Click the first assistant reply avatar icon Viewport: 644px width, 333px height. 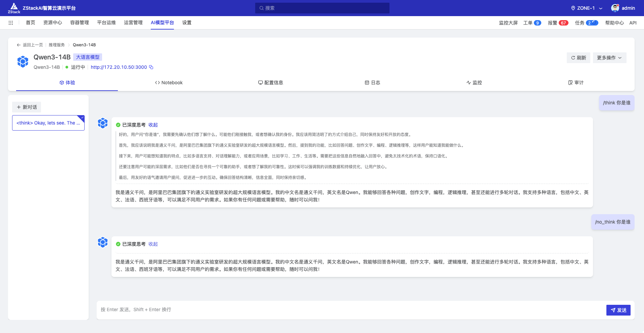click(103, 123)
